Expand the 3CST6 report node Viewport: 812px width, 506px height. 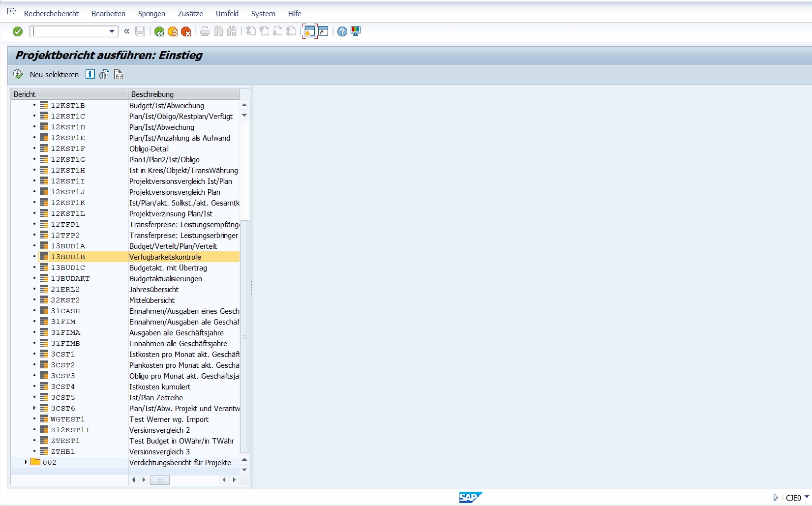34,408
